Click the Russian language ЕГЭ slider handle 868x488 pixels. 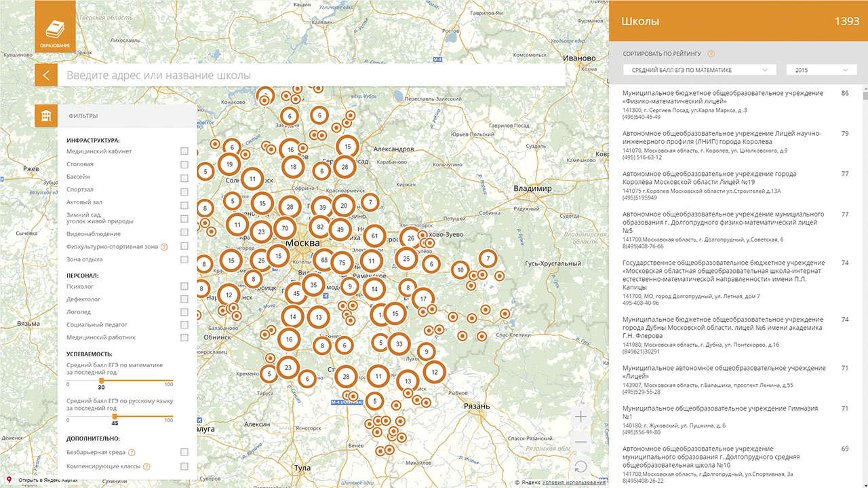pyautogui.click(x=115, y=417)
